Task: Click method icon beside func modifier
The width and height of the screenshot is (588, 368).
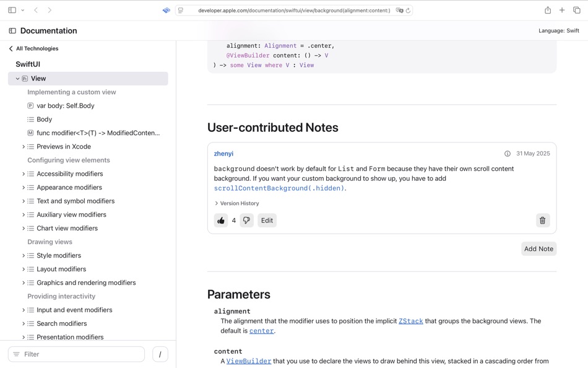Action: pyautogui.click(x=30, y=133)
